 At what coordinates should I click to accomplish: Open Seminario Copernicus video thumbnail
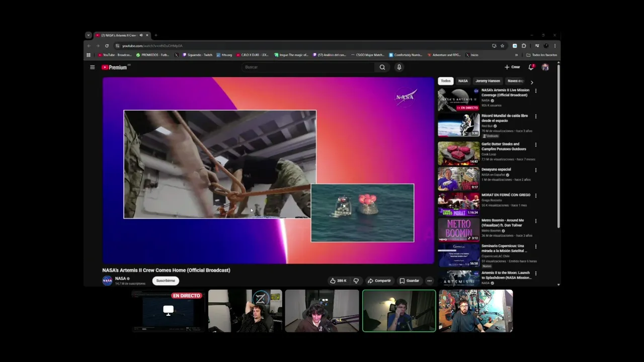tap(458, 255)
